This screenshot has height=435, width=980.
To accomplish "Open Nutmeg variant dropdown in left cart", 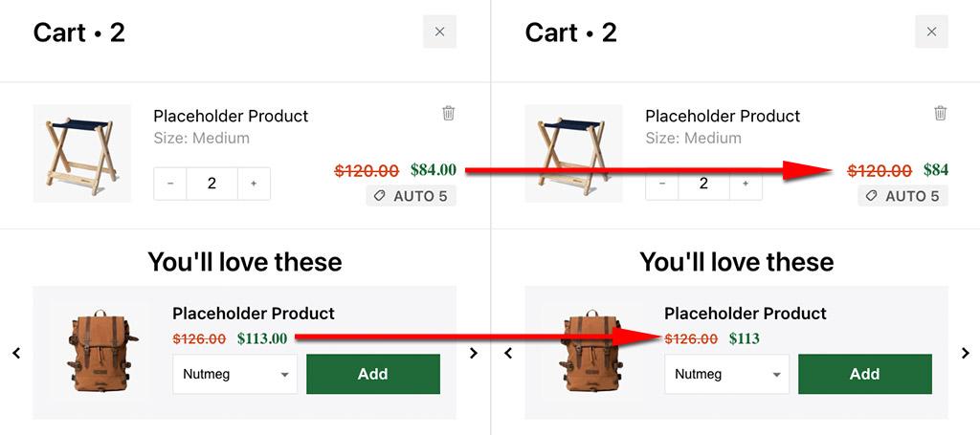I will pyautogui.click(x=234, y=374).
